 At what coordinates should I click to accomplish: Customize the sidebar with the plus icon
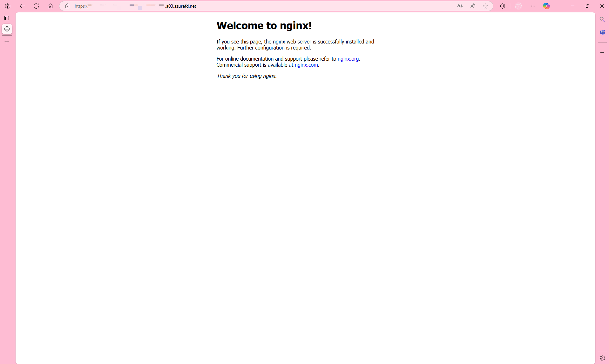click(x=602, y=52)
